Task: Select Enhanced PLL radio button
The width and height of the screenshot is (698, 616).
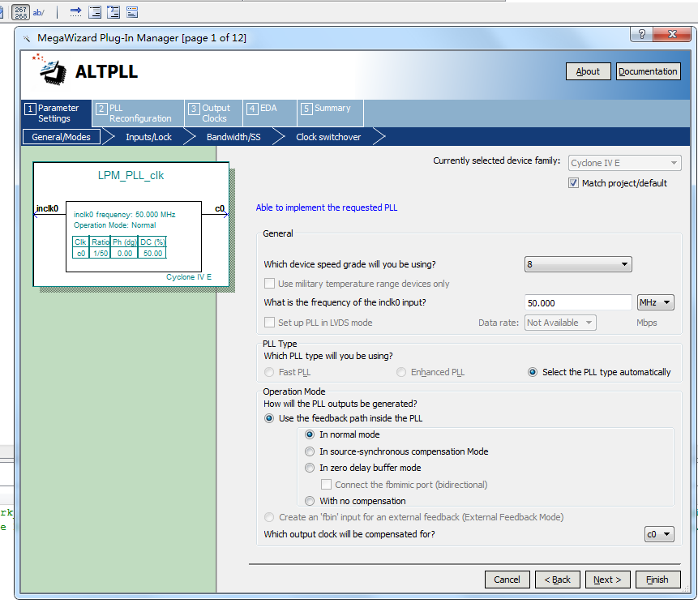Action: [x=401, y=372]
